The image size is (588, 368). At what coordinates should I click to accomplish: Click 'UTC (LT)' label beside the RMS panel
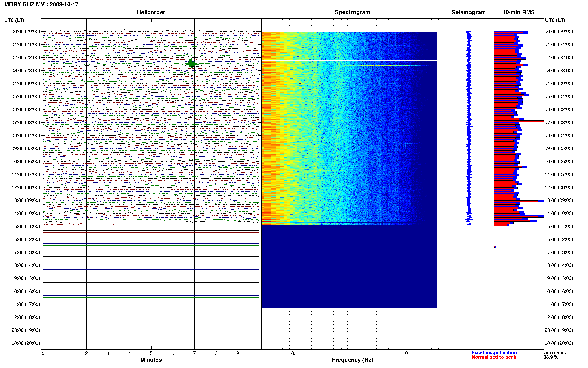pos(555,20)
